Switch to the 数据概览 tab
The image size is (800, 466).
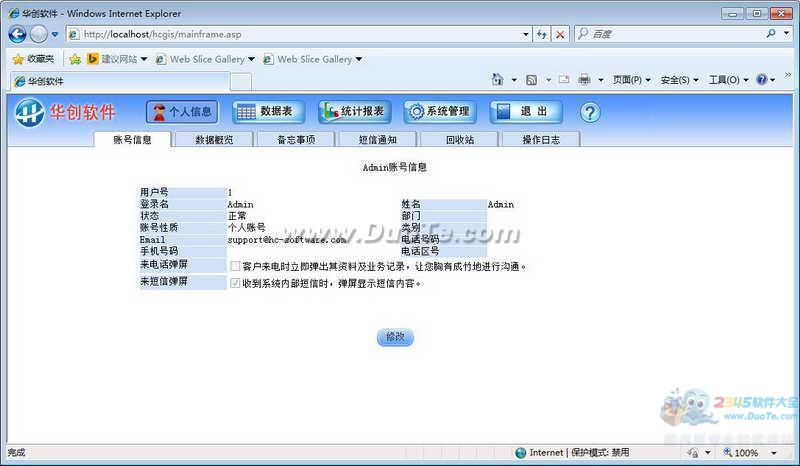214,140
